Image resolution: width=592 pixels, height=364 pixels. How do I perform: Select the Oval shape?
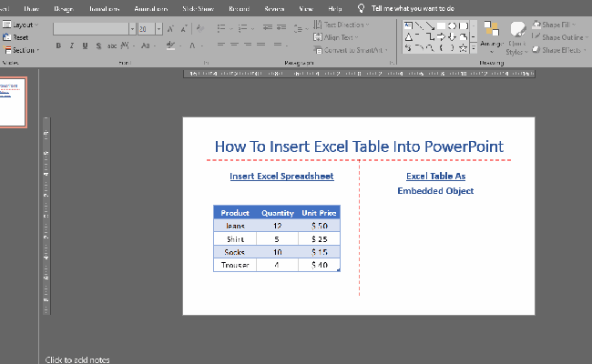pos(452,25)
